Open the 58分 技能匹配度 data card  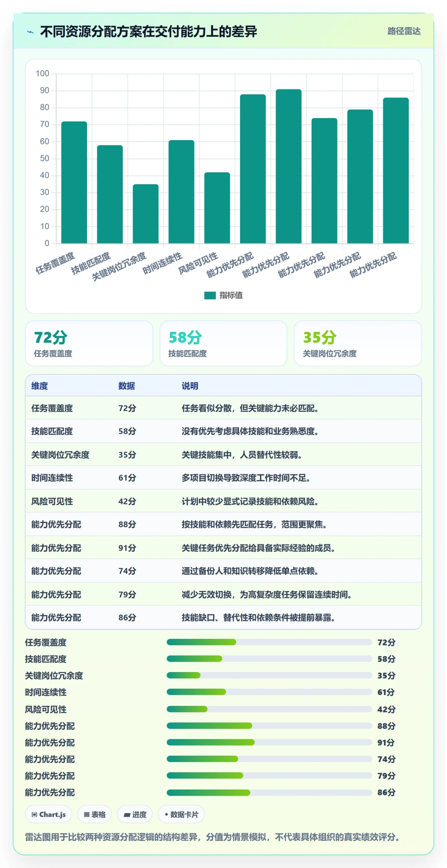(x=223, y=343)
